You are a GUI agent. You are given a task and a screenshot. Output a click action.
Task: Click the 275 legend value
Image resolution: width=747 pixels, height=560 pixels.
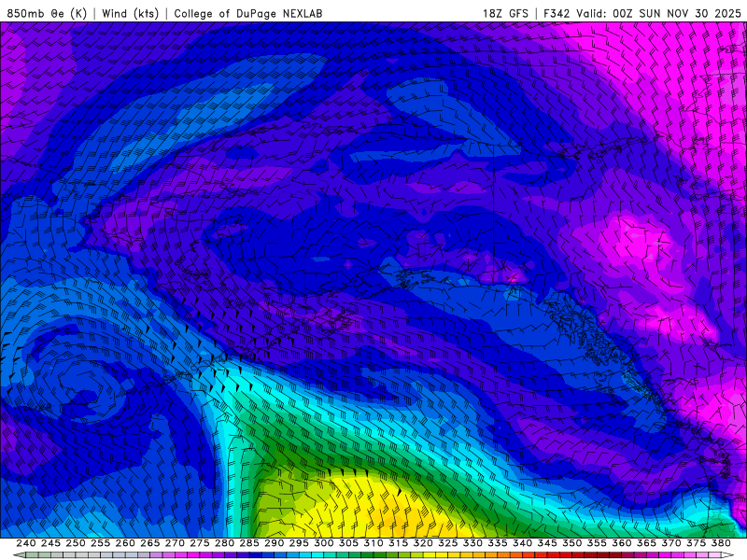[x=200, y=543]
